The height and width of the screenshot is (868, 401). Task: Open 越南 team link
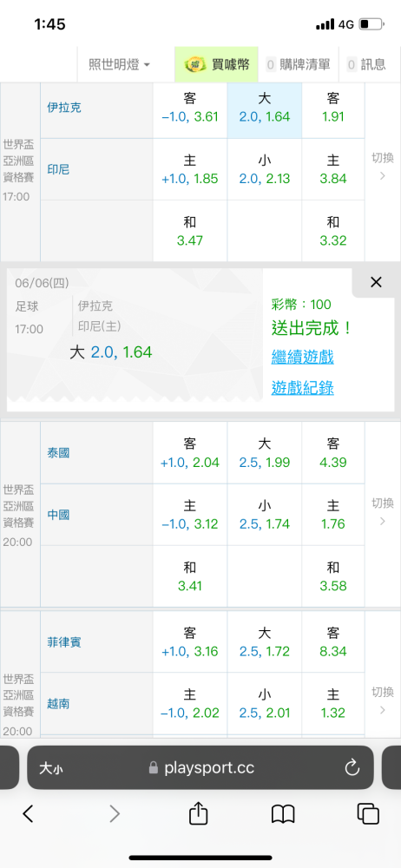coord(58,704)
